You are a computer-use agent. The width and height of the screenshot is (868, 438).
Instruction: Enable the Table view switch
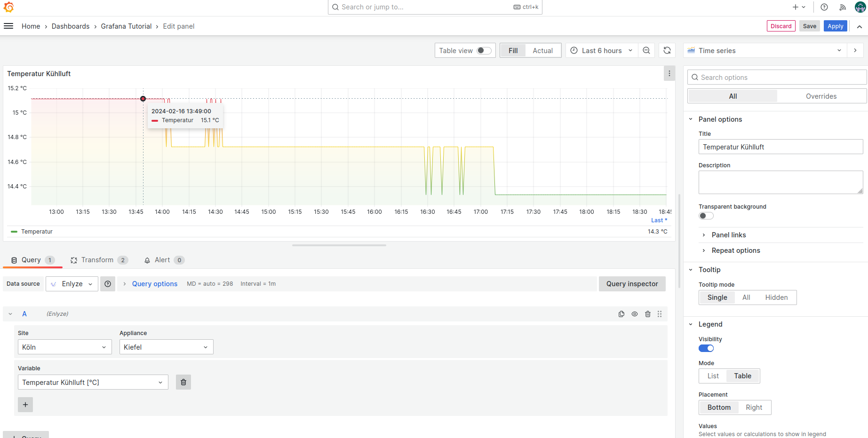pos(484,51)
